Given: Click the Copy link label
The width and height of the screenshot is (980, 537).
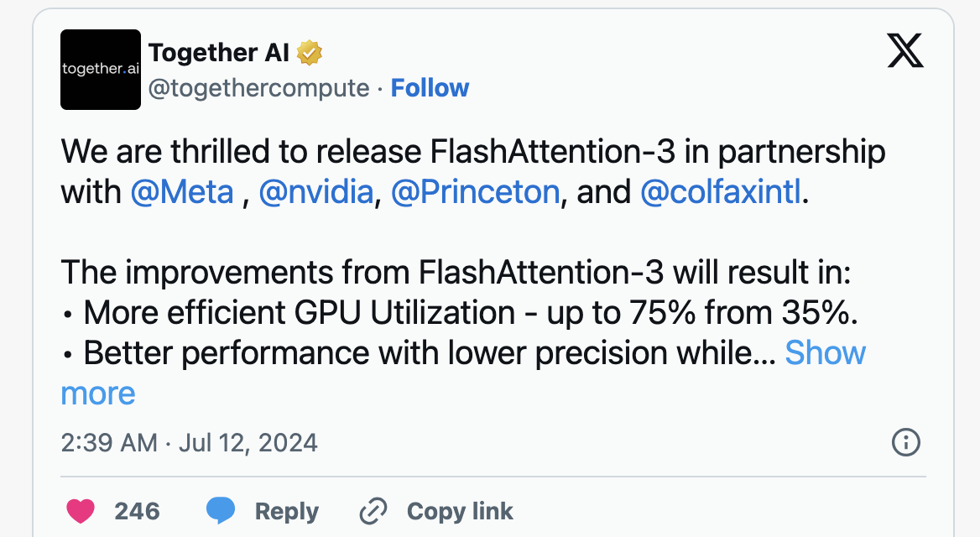Looking at the screenshot, I should coord(460,511).
